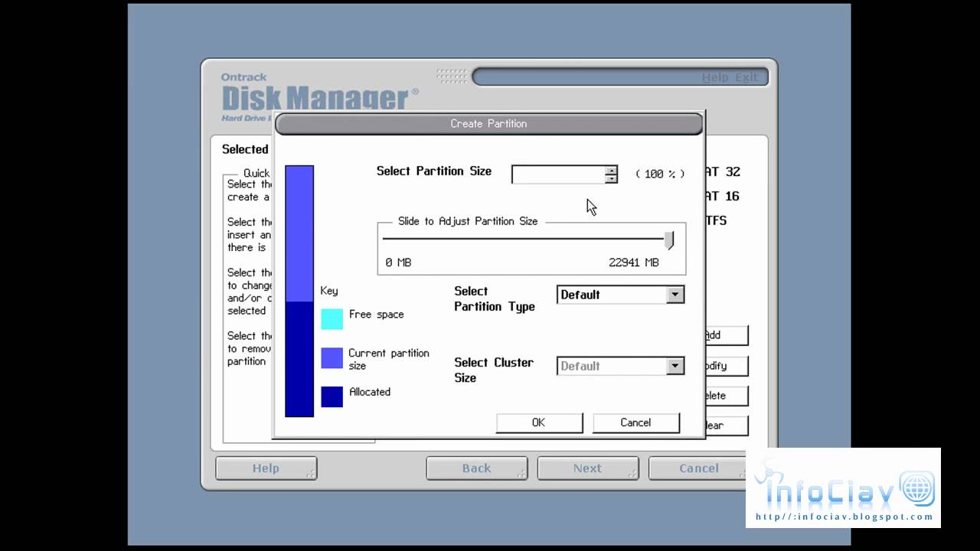Click the 'Free space' key label
The image size is (980, 551).
(x=376, y=315)
